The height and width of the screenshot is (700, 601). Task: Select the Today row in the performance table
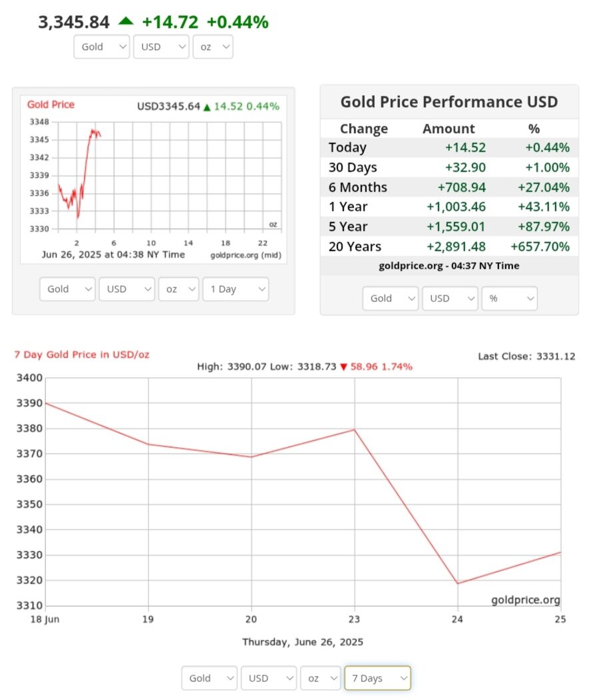pos(449,148)
